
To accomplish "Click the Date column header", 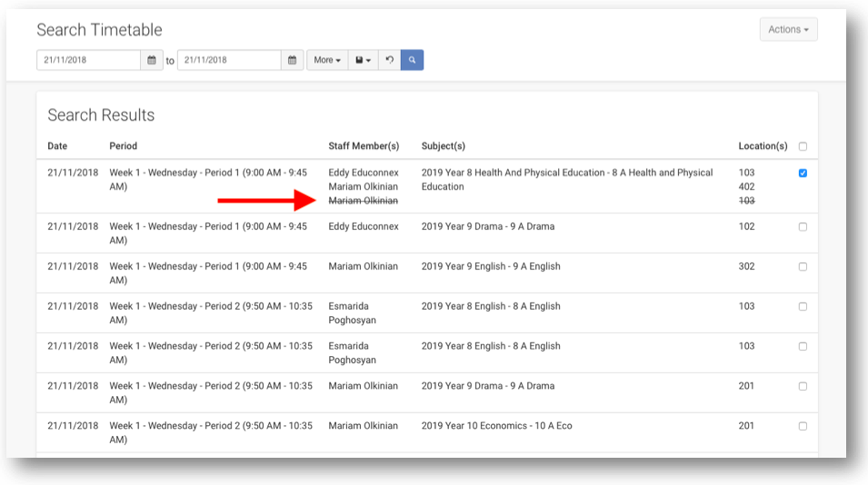I will coord(57,146).
